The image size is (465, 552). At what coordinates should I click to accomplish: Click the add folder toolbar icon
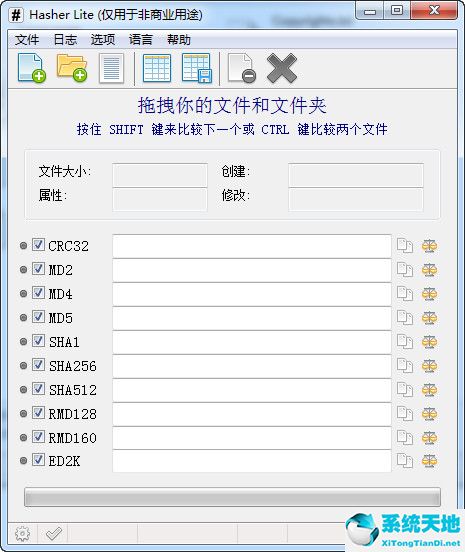click(72, 68)
